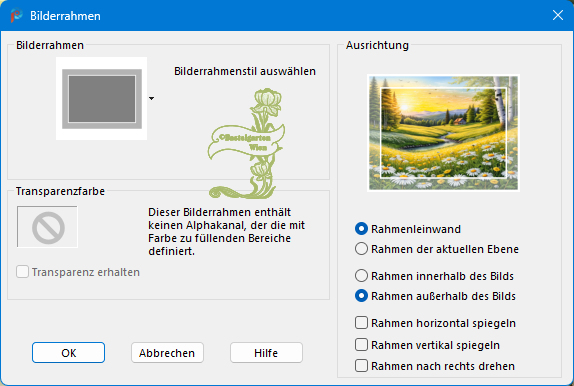The image size is (574, 386).
Task: Enable the Transparenz erhalten checkbox
Action: click(x=22, y=272)
